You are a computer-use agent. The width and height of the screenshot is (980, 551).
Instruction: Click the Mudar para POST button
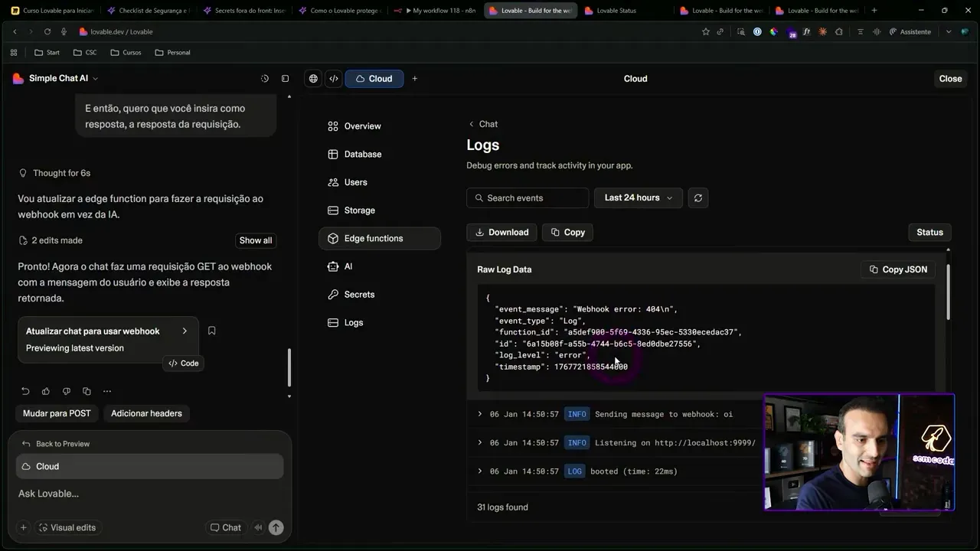tap(56, 413)
